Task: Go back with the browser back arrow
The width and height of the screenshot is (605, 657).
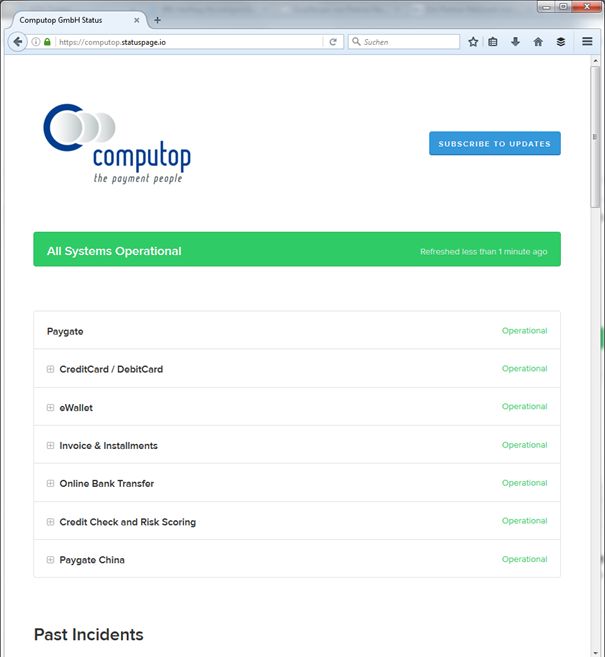Action: pyautogui.click(x=18, y=42)
